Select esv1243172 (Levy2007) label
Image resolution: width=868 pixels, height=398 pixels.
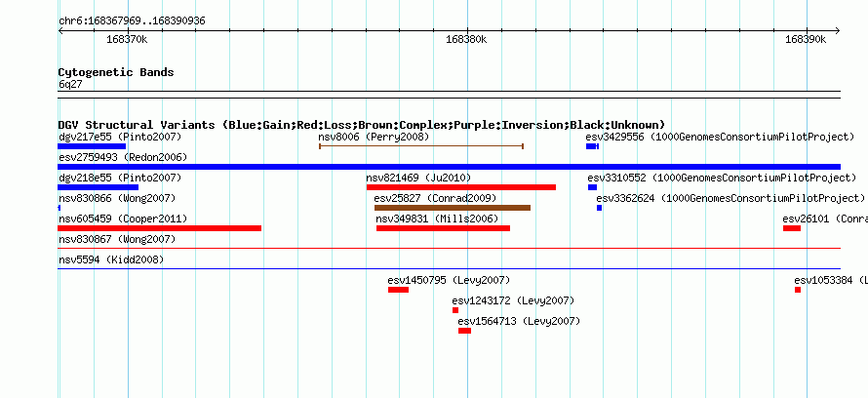pos(513,300)
